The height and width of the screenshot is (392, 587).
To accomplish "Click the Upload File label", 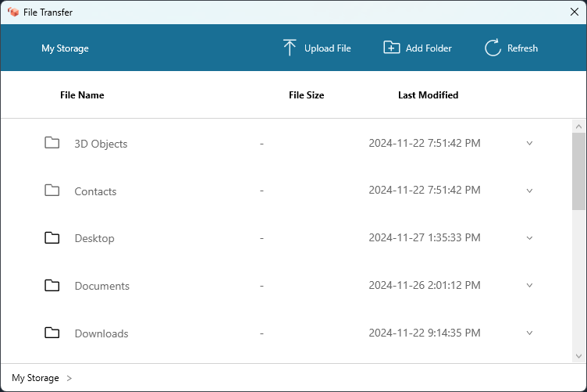I will coord(328,48).
